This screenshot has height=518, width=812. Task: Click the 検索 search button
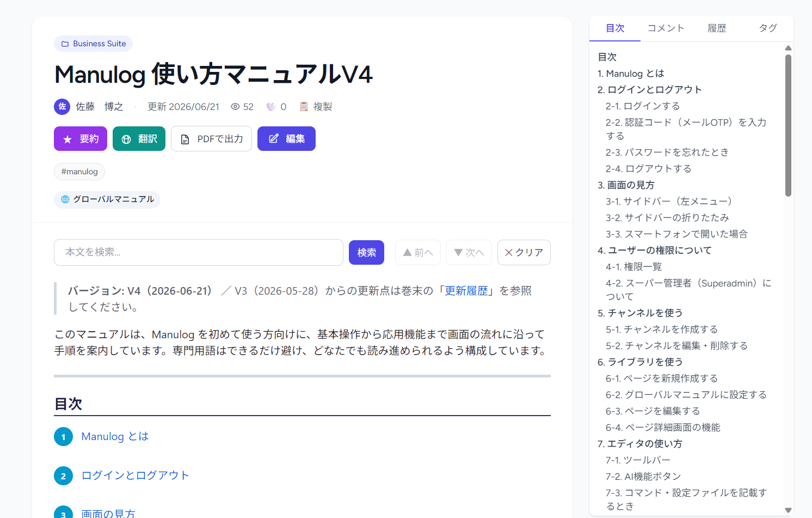coord(366,252)
